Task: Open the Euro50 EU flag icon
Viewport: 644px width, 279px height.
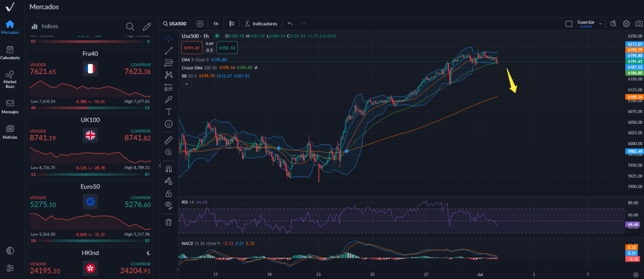Action: 91,202
